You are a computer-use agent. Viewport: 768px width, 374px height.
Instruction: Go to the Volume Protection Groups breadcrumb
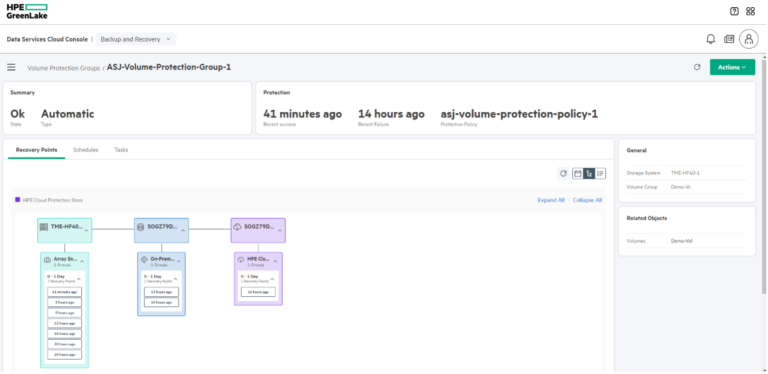pyautogui.click(x=64, y=68)
